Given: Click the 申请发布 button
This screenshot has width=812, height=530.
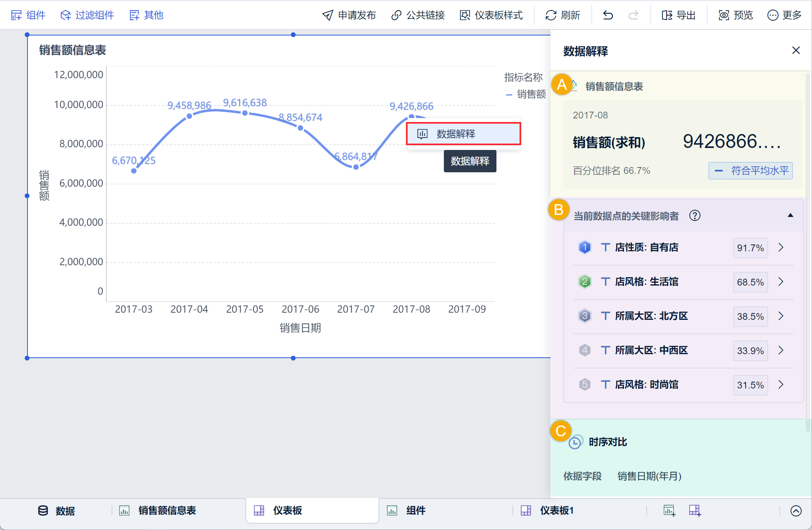Looking at the screenshot, I should 349,15.
